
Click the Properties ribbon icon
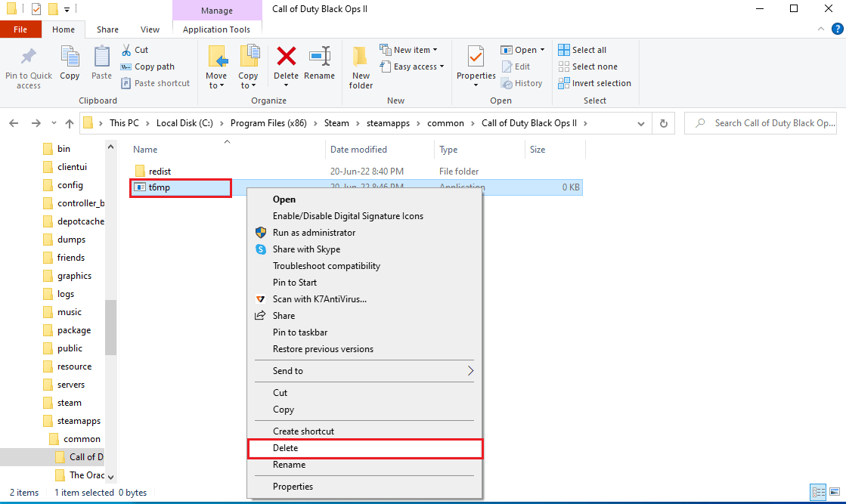[476, 57]
